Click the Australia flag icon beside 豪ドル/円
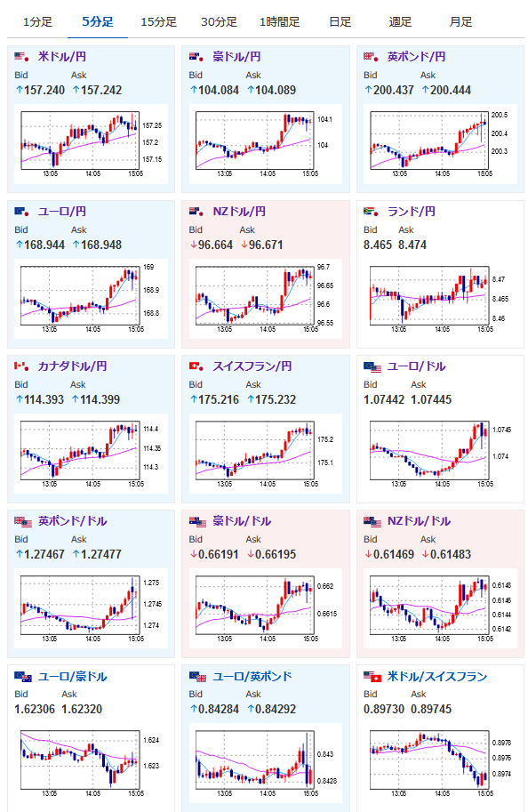Image resolution: width=528 pixels, height=812 pixels. (x=196, y=56)
